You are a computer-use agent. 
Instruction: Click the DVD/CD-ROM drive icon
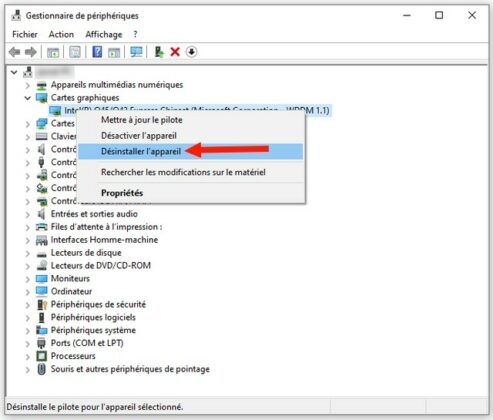(x=41, y=266)
